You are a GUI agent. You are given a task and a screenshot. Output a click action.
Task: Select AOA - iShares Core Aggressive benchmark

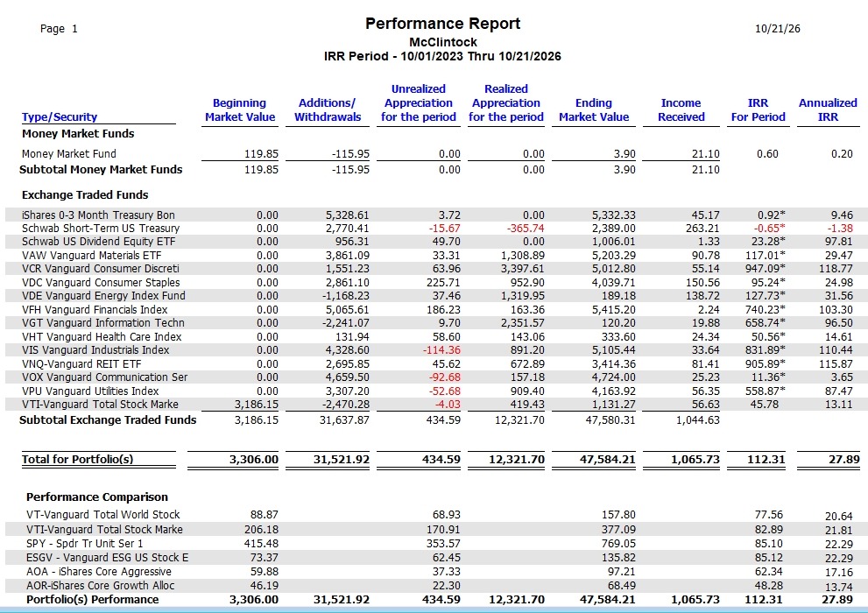434,572
